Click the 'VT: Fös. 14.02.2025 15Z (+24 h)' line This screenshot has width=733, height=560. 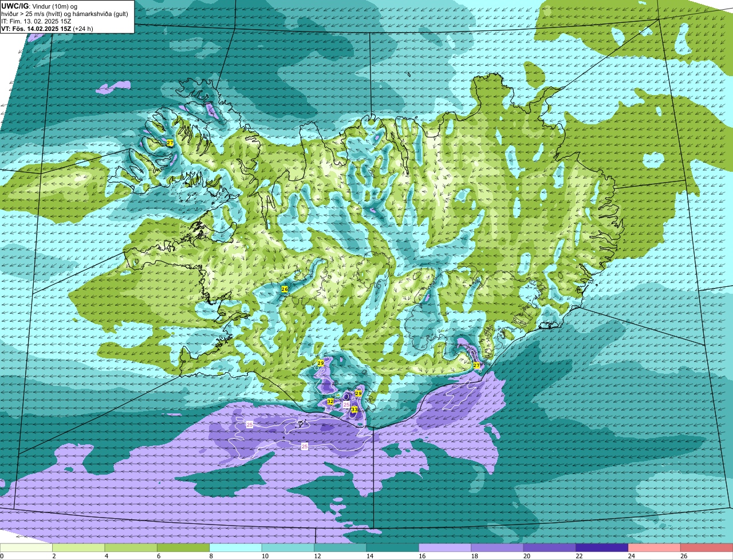click(x=47, y=29)
